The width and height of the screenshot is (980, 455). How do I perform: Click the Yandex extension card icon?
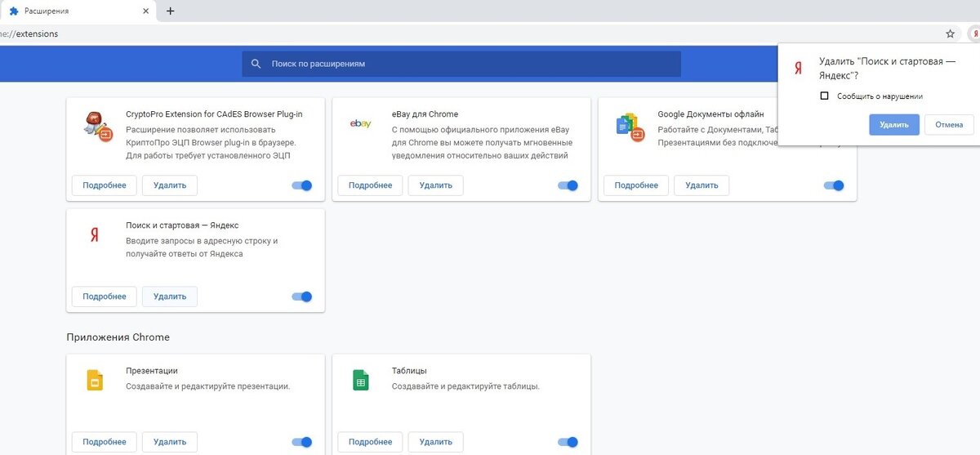coord(94,234)
